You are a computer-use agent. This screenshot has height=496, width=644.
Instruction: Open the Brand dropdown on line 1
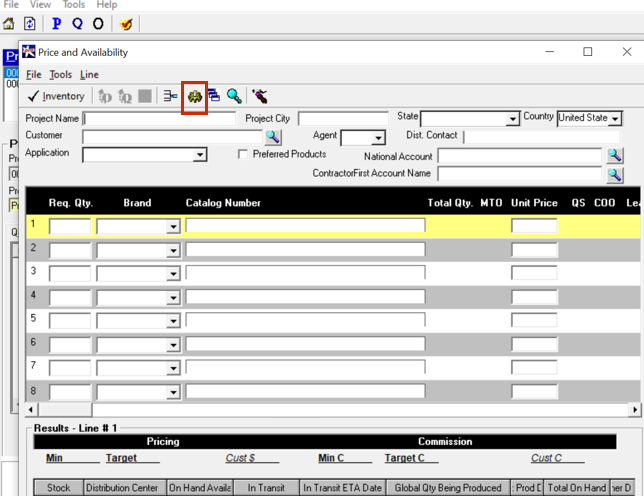173,227
